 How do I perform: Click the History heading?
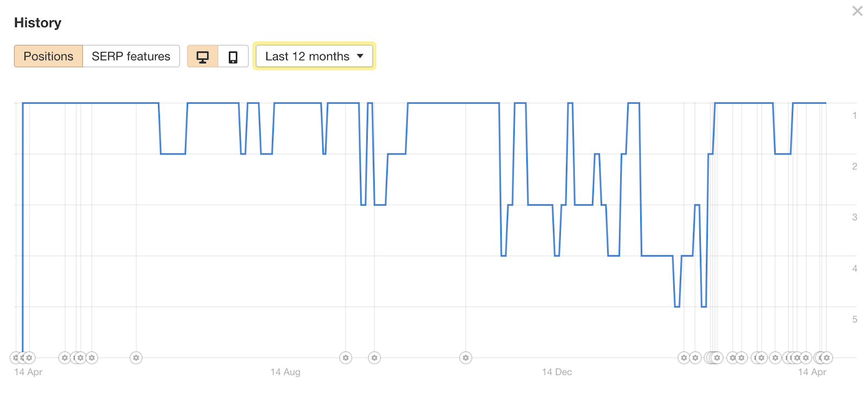click(37, 23)
